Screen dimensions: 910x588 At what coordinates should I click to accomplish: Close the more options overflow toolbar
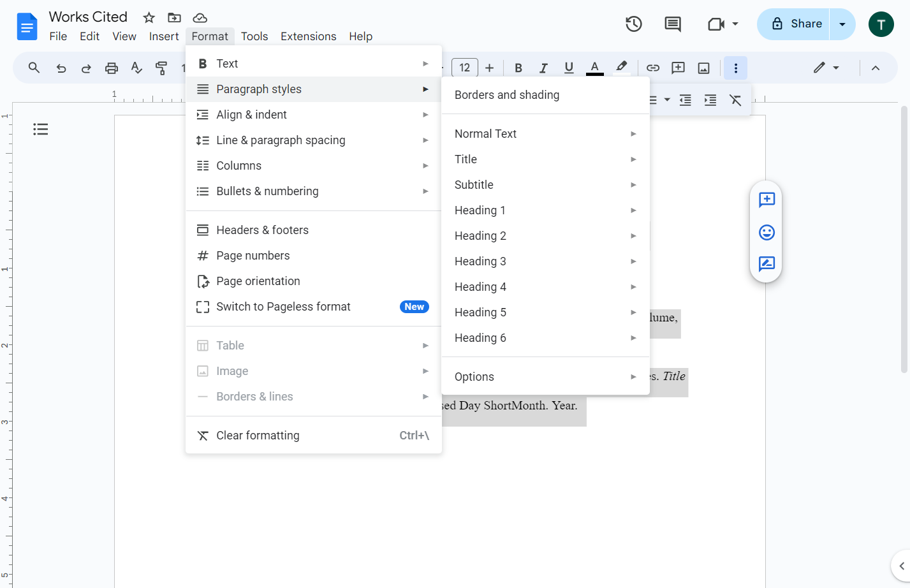tap(736, 68)
